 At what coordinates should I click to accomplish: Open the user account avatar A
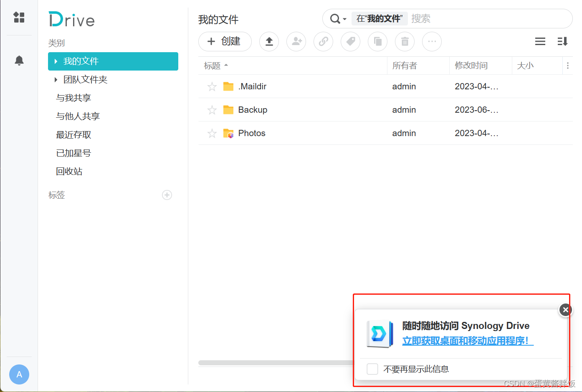(19, 374)
